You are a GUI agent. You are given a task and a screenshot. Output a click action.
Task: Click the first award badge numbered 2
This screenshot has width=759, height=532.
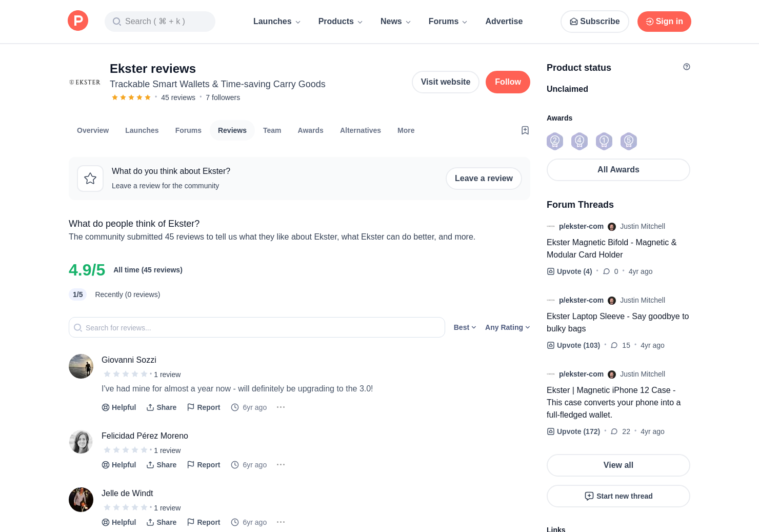(555, 141)
